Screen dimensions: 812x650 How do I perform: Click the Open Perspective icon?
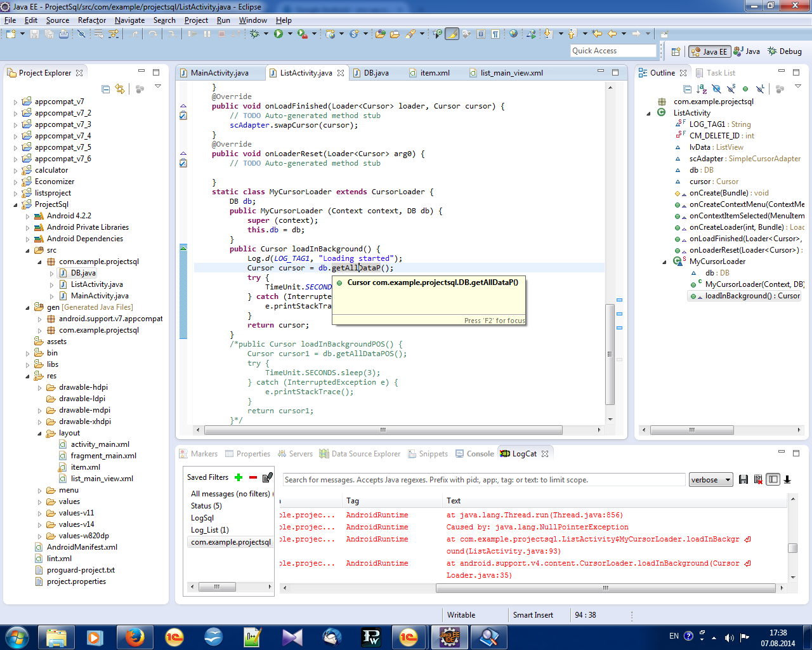[676, 51]
